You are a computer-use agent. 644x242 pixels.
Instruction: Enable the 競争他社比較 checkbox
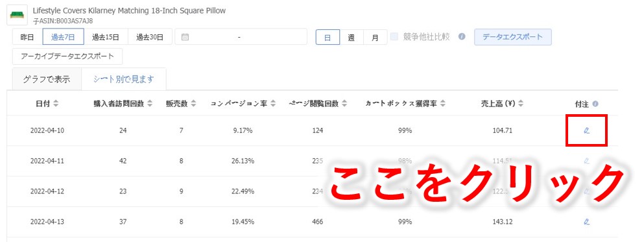(394, 36)
